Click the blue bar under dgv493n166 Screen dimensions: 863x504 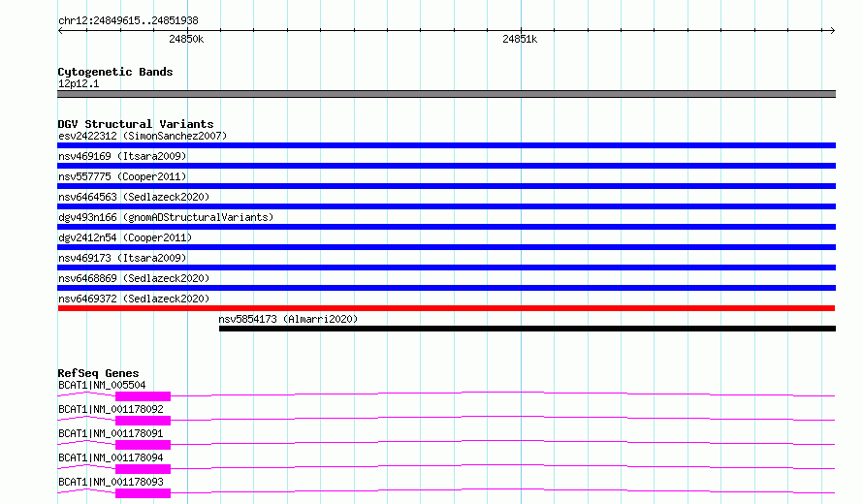(446, 227)
